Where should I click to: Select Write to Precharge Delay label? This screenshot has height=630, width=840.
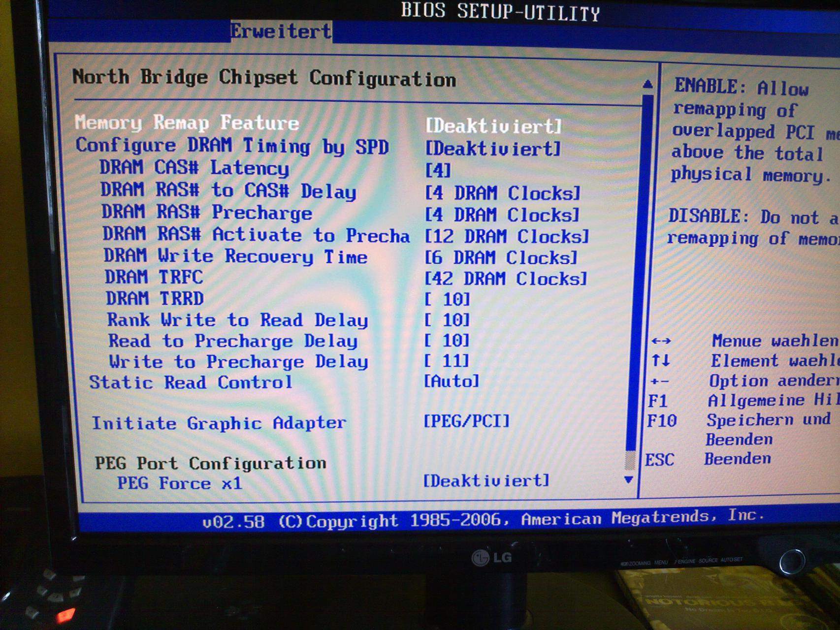point(238,362)
